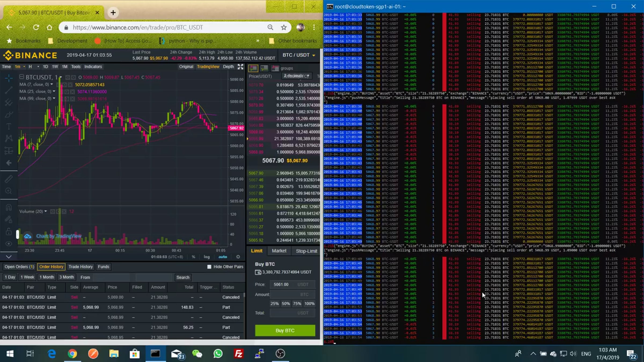Expand the MA (25, close, 0) indicator menu
Image resolution: width=644 pixels, height=362 pixels.
pyautogui.click(x=54, y=91)
